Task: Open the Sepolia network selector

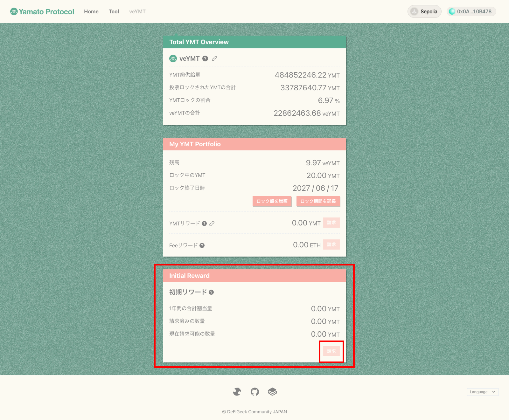Action: (424, 12)
